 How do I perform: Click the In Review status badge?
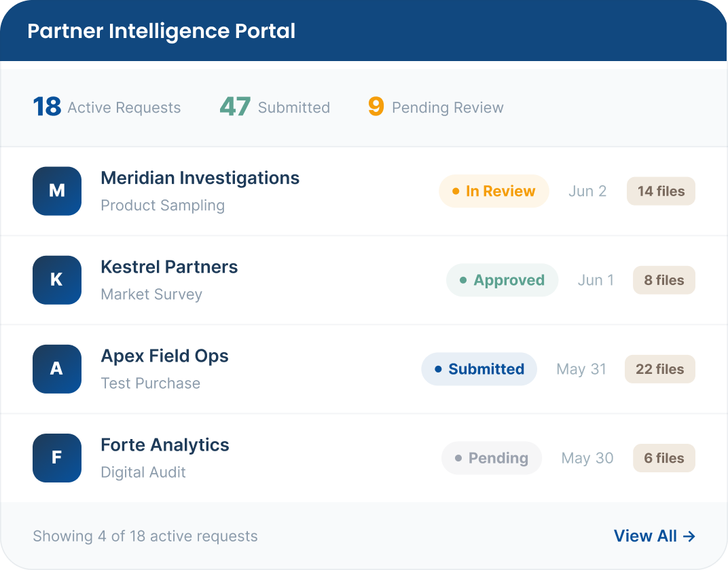point(494,191)
